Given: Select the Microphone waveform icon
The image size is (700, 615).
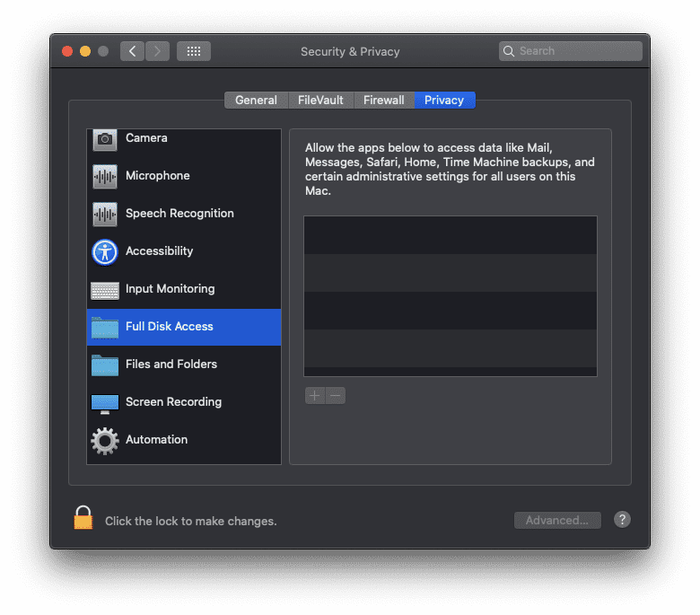Looking at the screenshot, I should click(105, 176).
